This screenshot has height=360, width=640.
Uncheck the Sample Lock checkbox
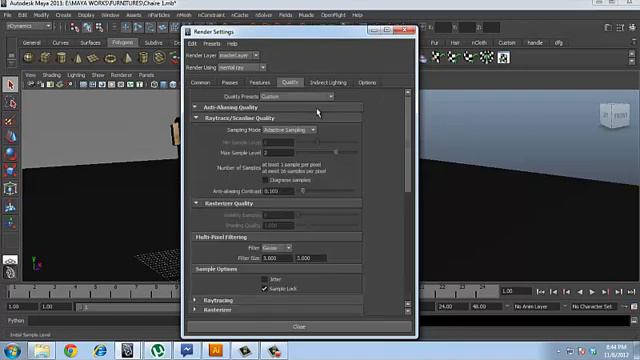coord(264,289)
